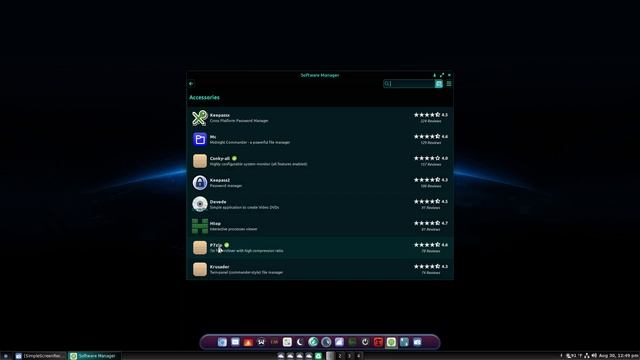
Task: Click the Keepassx star rating
Action: [x=427, y=115]
